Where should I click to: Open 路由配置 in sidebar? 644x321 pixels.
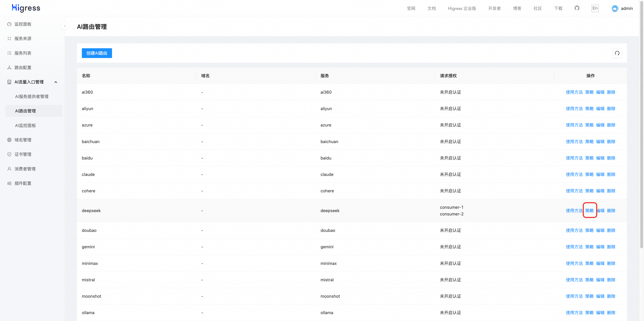click(x=23, y=68)
